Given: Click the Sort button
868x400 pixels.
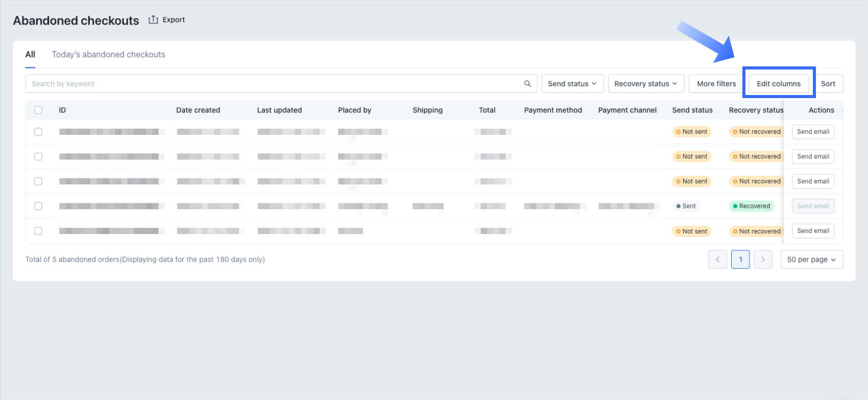Looking at the screenshot, I should click(828, 84).
